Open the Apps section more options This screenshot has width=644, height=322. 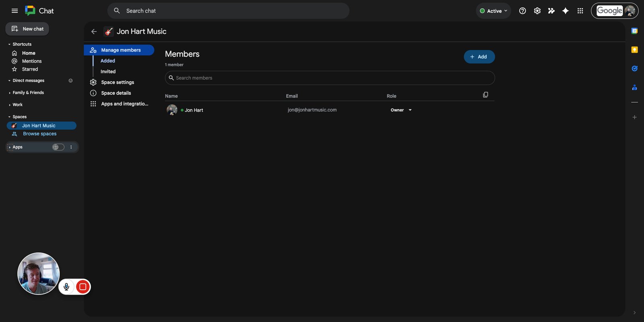[71, 147]
